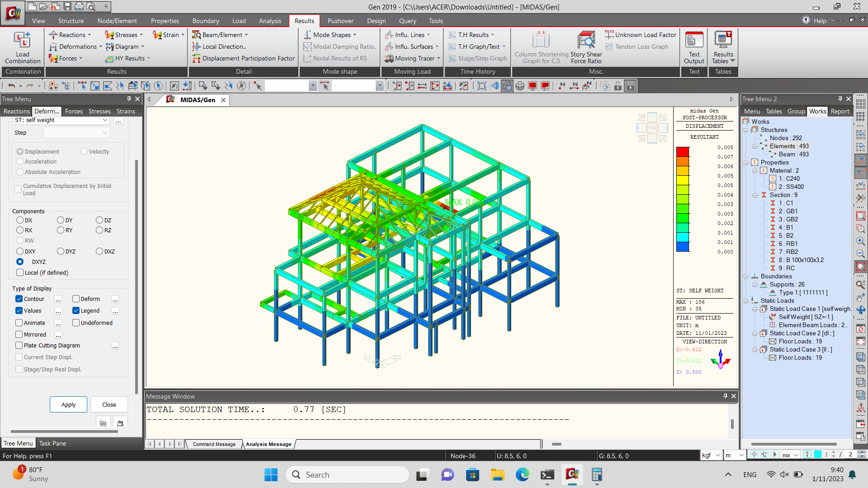The height and width of the screenshot is (488, 868).
Task: Open Displacement Participation Factor
Action: pyautogui.click(x=244, y=58)
